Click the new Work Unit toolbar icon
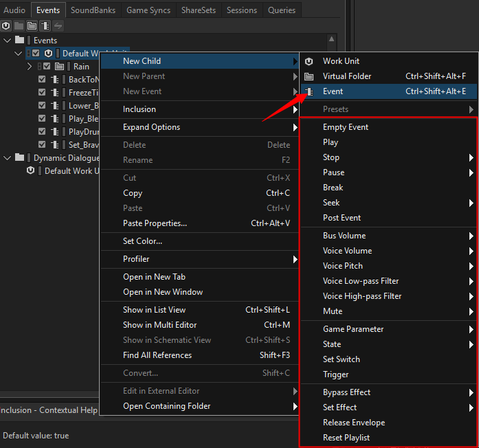The height and width of the screenshot is (448, 479). [x=5, y=26]
